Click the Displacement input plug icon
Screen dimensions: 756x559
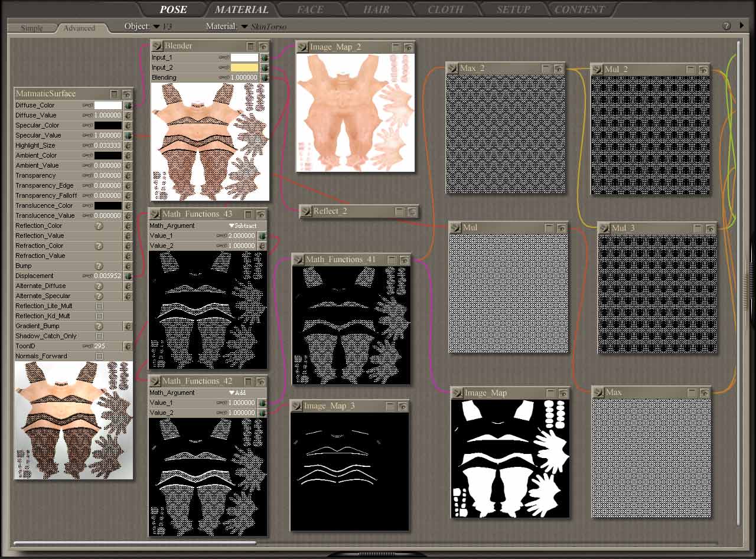tap(128, 276)
